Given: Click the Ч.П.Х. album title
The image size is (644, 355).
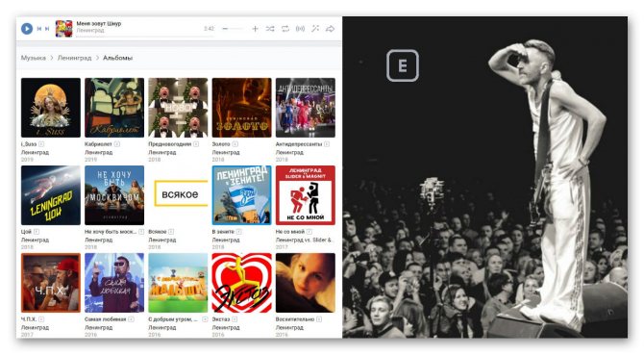Looking at the screenshot, I should pyautogui.click(x=29, y=319).
